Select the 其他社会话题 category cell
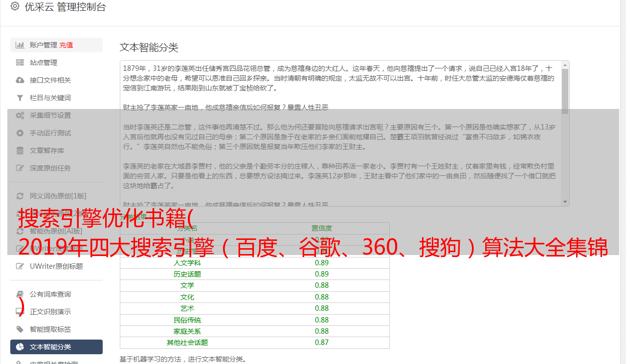Viewport: 626px width, 364px height. coord(187,343)
